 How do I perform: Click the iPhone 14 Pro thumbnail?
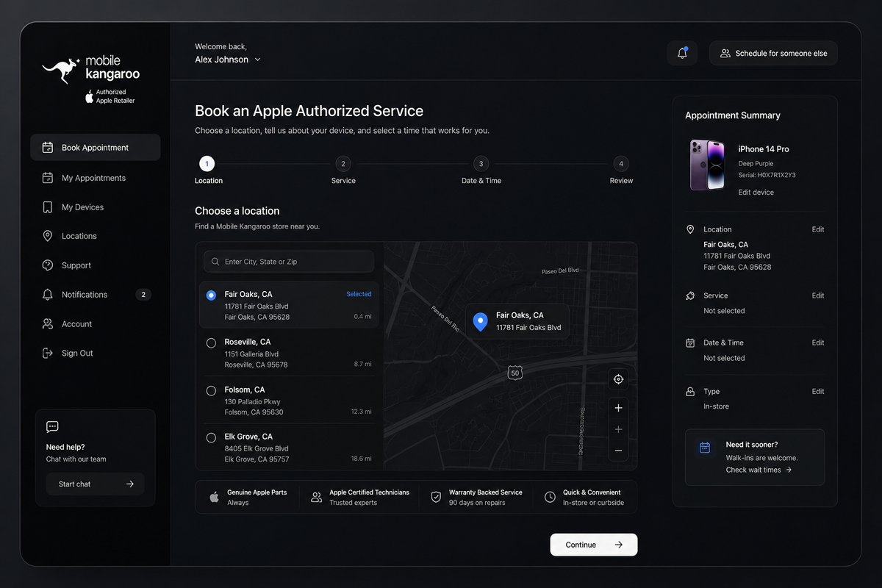pyautogui.click(x=708, y=165)
